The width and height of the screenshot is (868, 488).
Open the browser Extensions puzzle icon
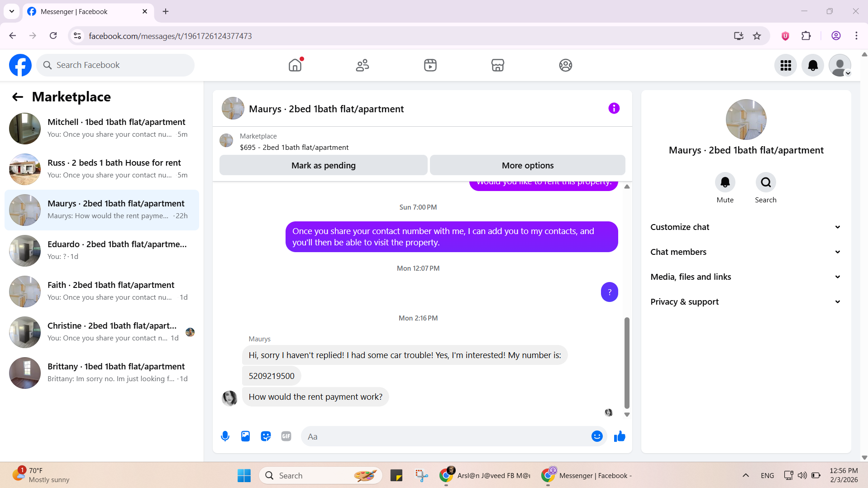(x=806, y=36)
